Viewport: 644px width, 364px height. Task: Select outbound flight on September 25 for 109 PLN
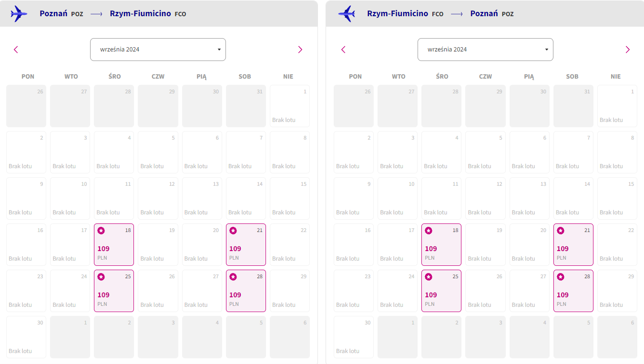114,291
